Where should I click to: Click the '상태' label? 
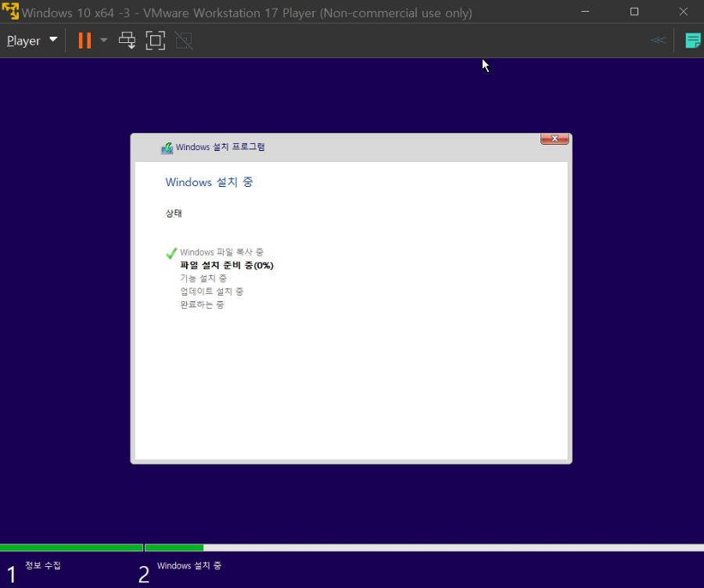[x=174, y=213]
